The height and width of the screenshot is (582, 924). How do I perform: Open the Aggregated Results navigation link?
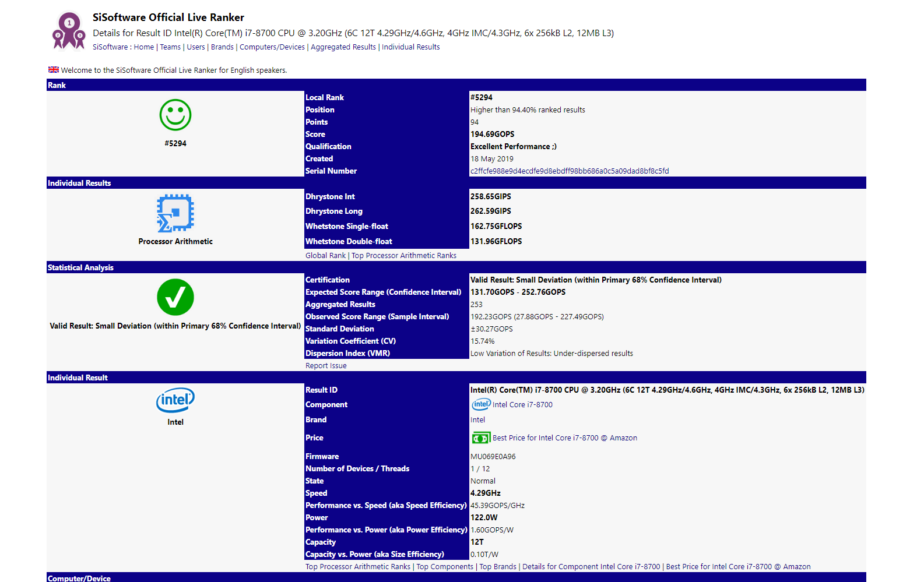click(x=343, y=47)
